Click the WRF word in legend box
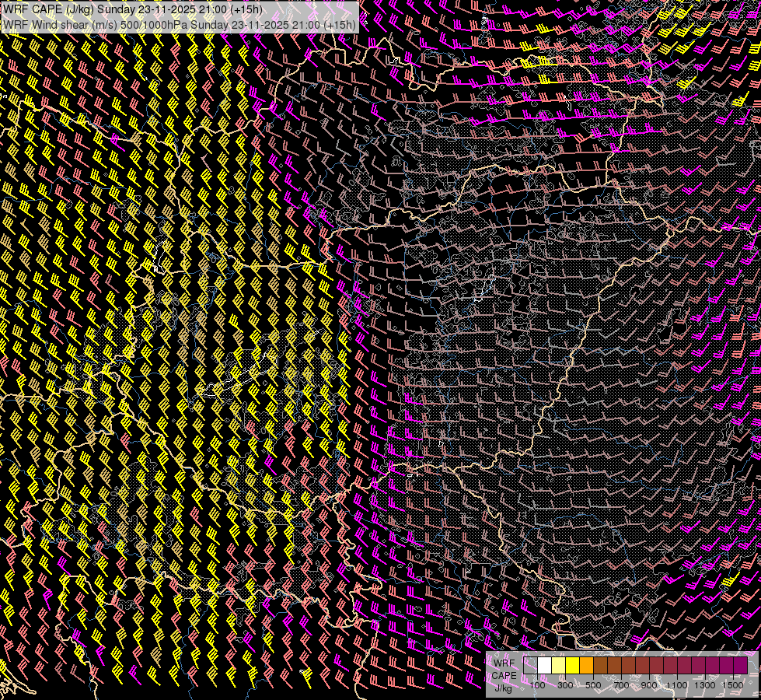761x700 pixels. tap(504, 663)
